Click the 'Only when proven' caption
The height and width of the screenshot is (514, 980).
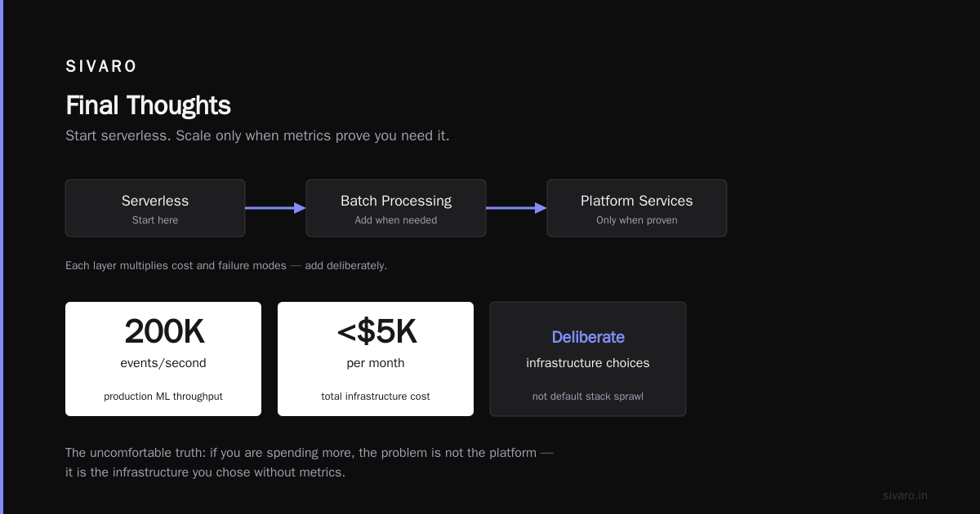637,220
